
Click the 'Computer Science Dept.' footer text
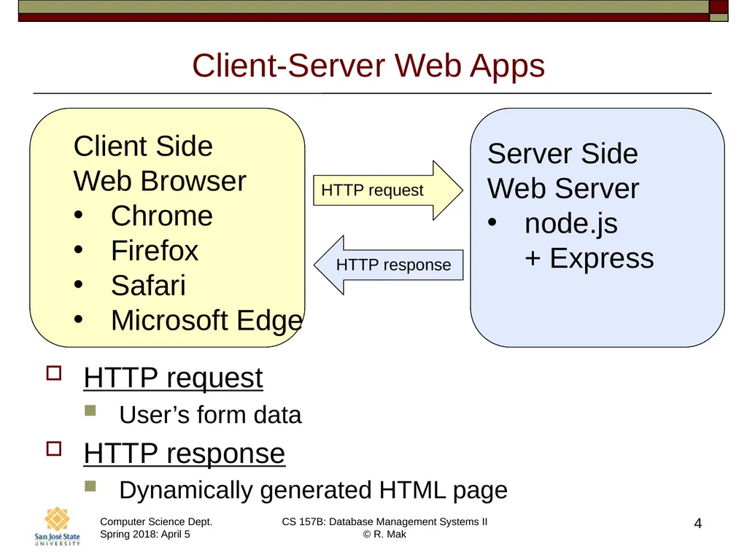click(x=156, y=522)
